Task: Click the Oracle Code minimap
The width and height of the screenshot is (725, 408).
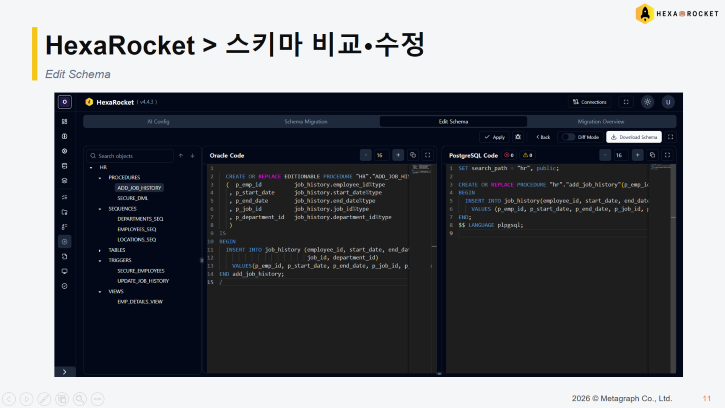Action: [x=421, y=169]
